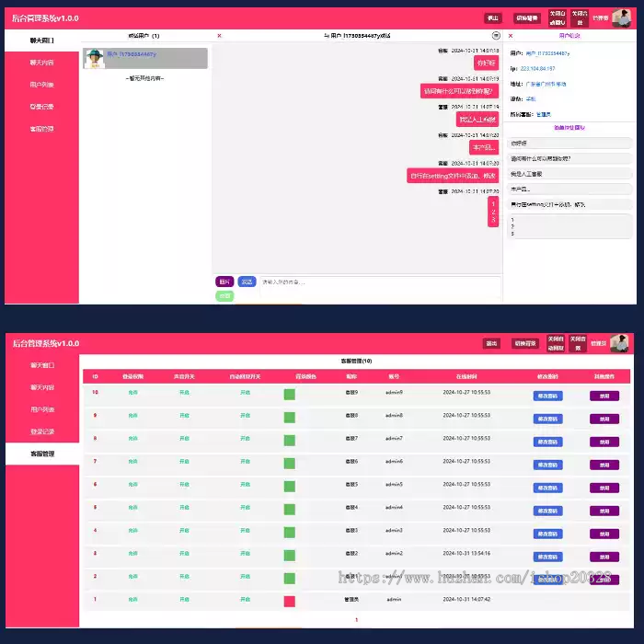Pick background color swatch for admin4
The image size is (644, 644).
coord(290,510)
